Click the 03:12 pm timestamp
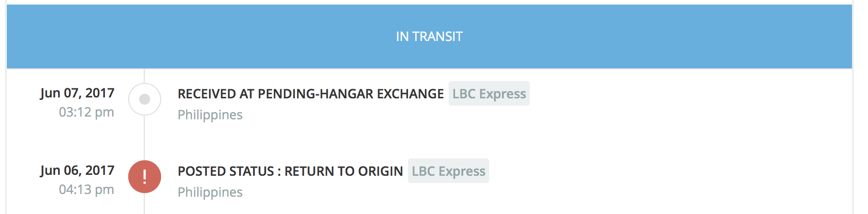The height and width of the screenshot is (214, 868). pyautogui.click(x=86, y=112)
